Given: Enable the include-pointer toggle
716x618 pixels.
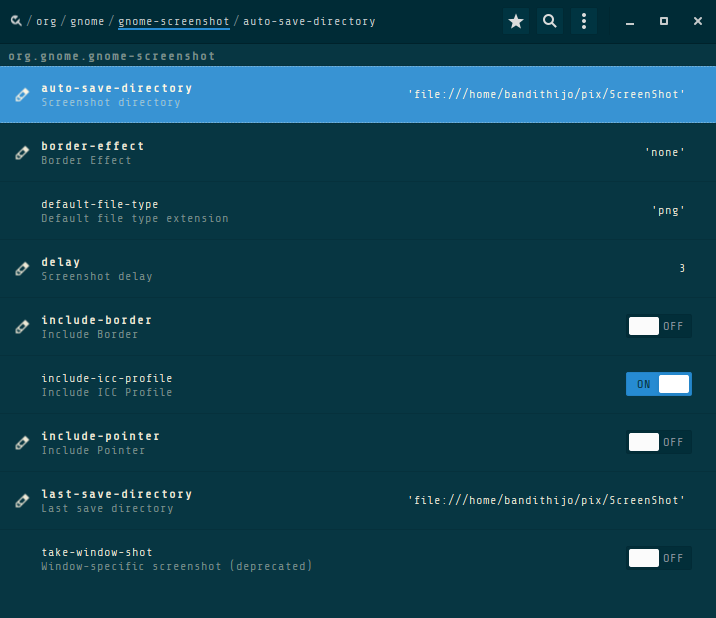Looking at the screenshot, I should point(659,442).
